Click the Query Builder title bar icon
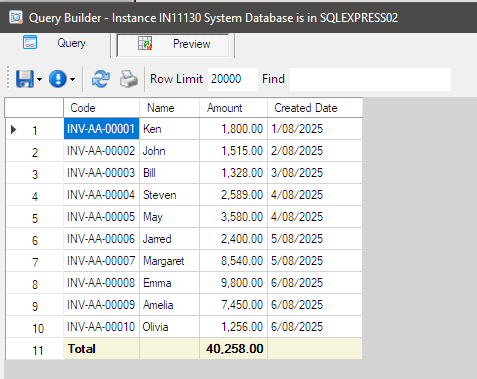Image resolution: width=477 pixels, height=379 pixels. 16,17
